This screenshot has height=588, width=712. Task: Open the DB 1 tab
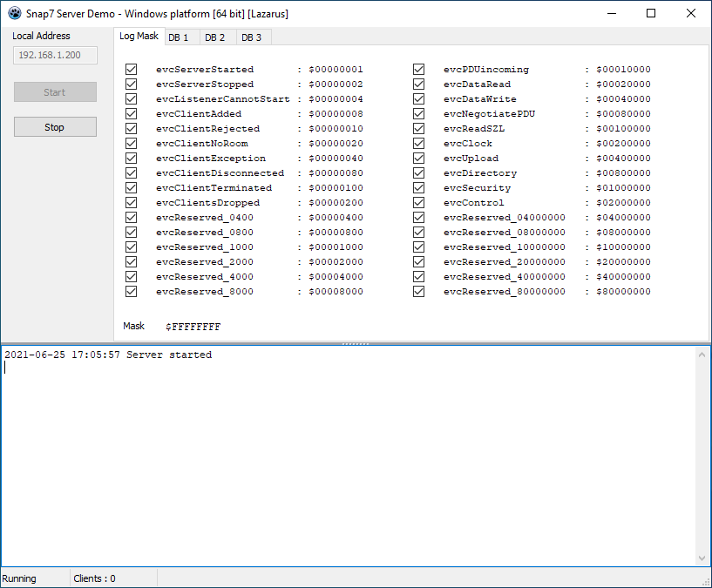[x=181, y=37]
